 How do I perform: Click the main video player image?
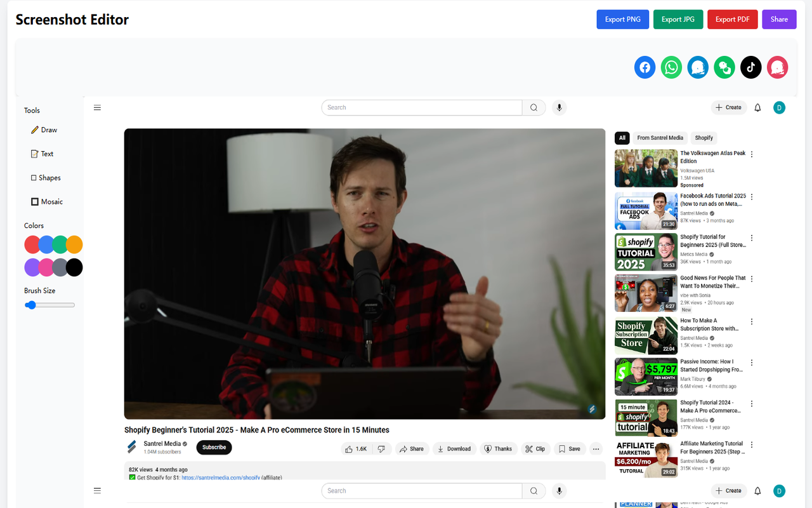coord(365,274)
